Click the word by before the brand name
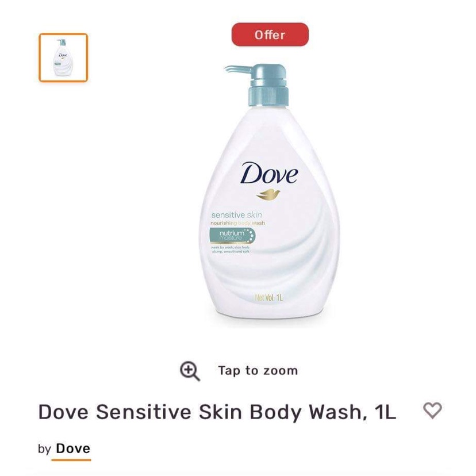The width and height of the screenshot is (476, 476). (44, 449)
